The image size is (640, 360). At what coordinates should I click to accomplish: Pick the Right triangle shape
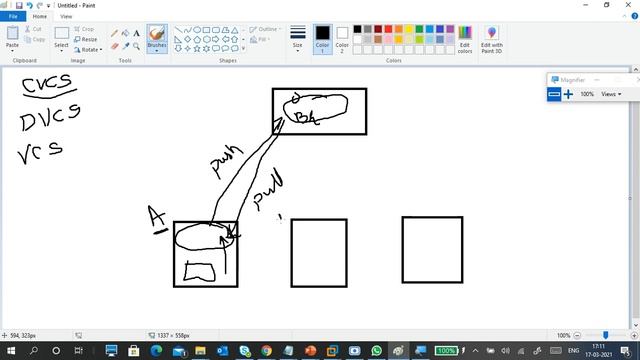[x=178, y=40]
